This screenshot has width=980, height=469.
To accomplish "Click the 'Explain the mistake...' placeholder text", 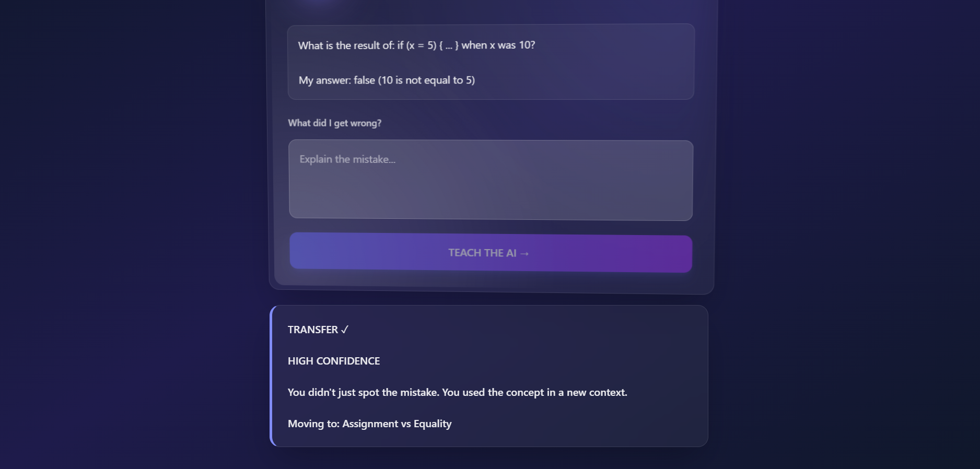I will 347,159.
